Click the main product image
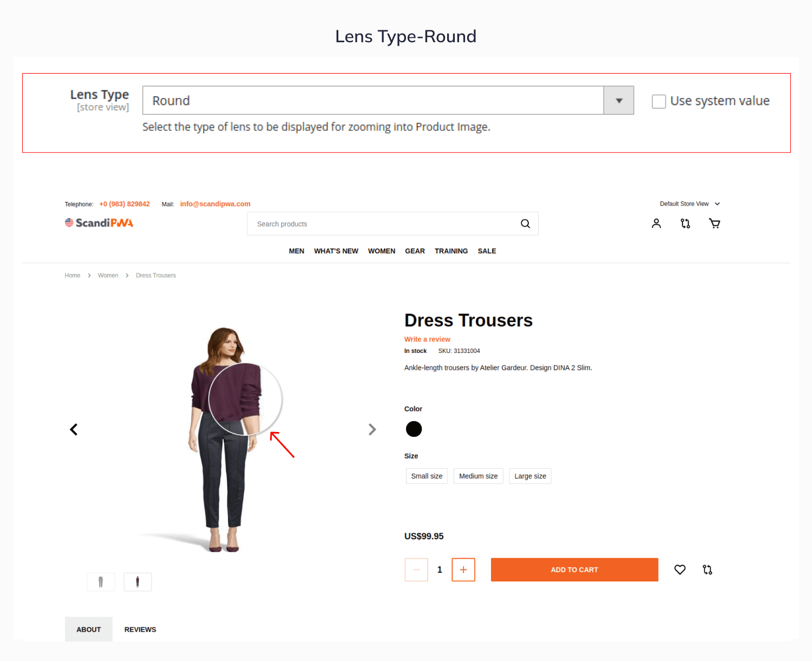The image size is (812, 661). [223, 439]
